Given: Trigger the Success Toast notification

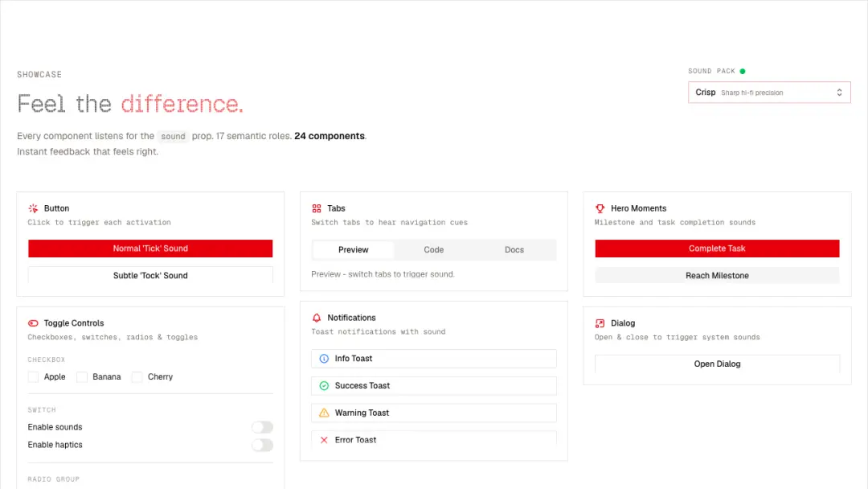Looking at the screenshot, I should (x=433, y=385).
